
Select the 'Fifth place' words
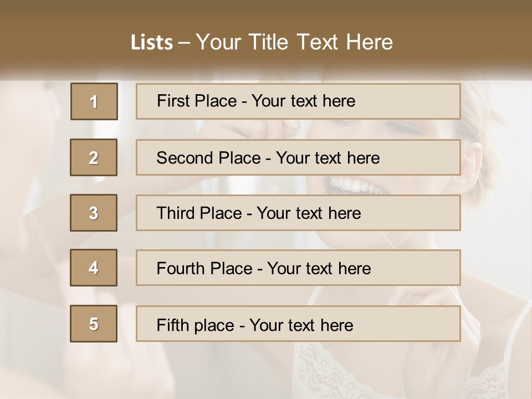tap(196, 325)
